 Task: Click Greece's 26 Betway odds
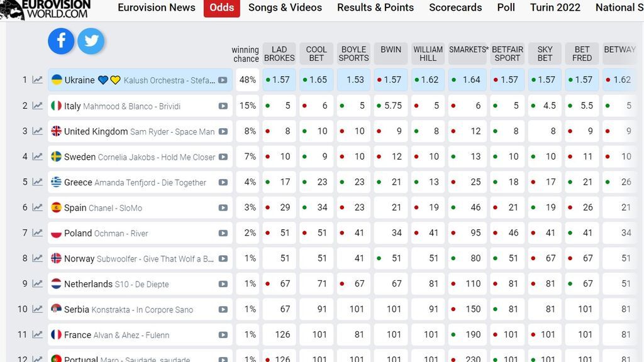(x=619, y=182)
